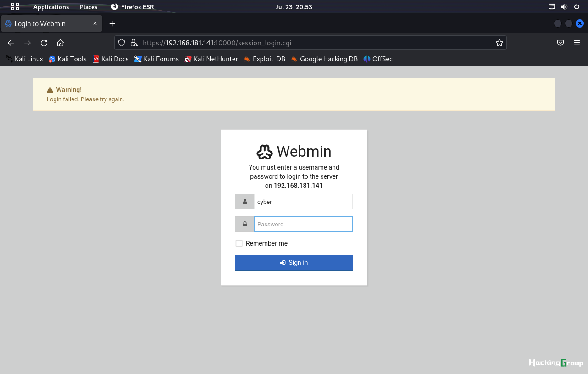The image size is (588, 374).
Task: Open the Kali Forums bookmark
Action: click(156, 59)
